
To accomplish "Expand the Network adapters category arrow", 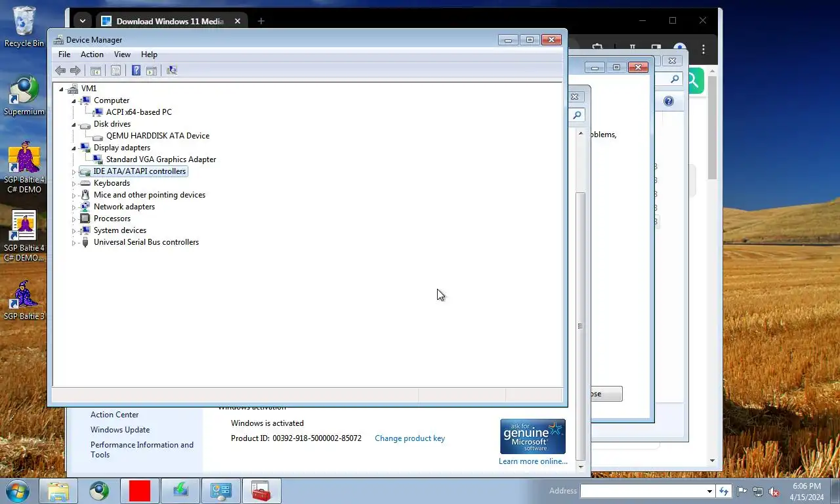I will (73, 207).
